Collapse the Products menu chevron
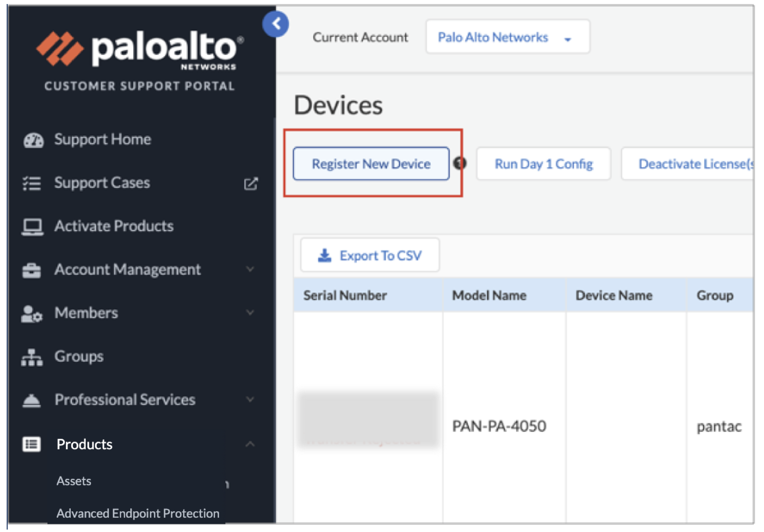Viewport: 764px width, 532px height. click(x=250, y=444)
